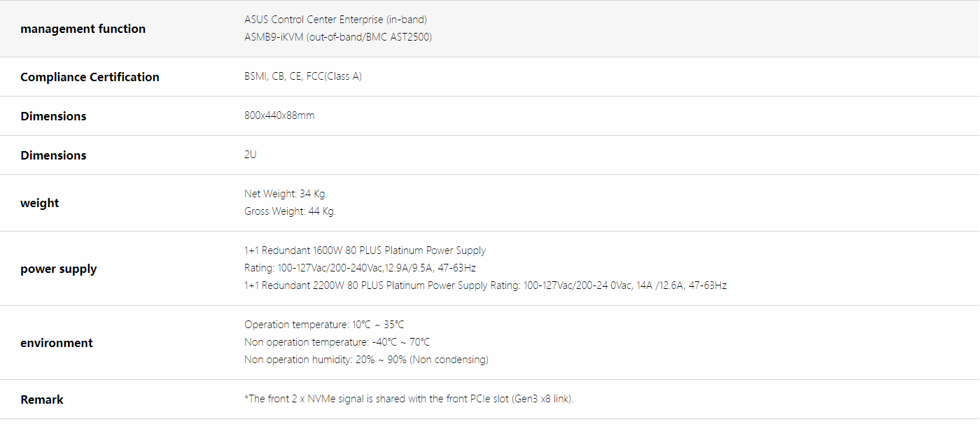Click the "weight" row label

40,203
